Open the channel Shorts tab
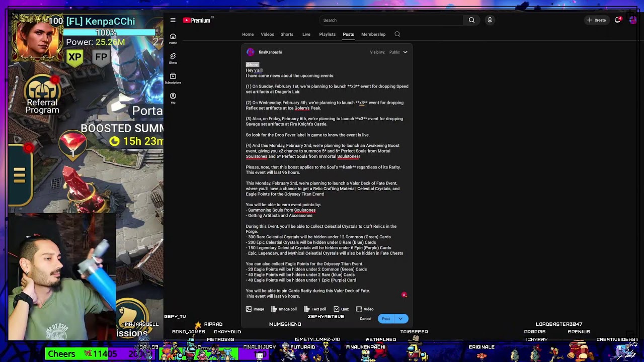Screen dimensions: 644x362 tap(287, 34)
